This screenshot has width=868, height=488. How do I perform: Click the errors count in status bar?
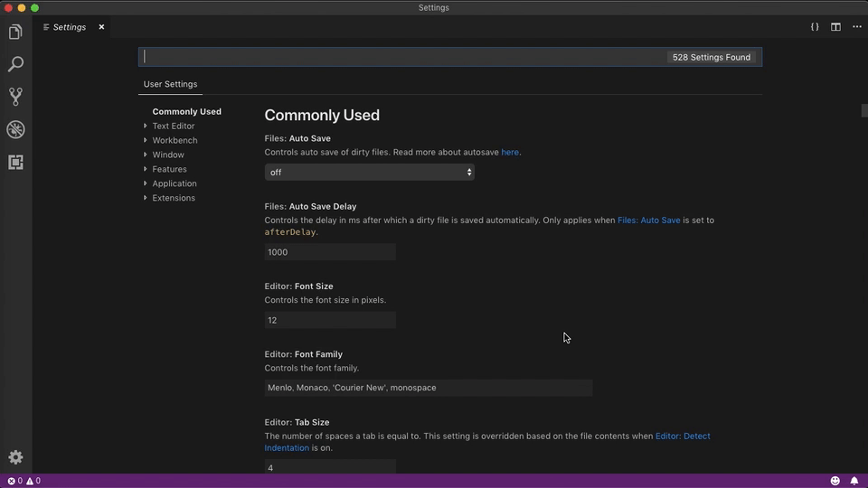tap(15, 481)
